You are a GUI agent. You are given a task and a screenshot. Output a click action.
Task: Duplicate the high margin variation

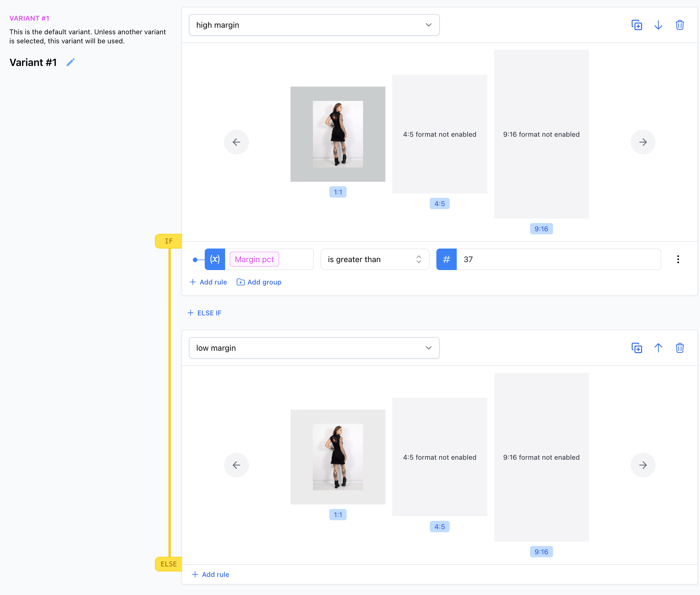click(637, 25)
